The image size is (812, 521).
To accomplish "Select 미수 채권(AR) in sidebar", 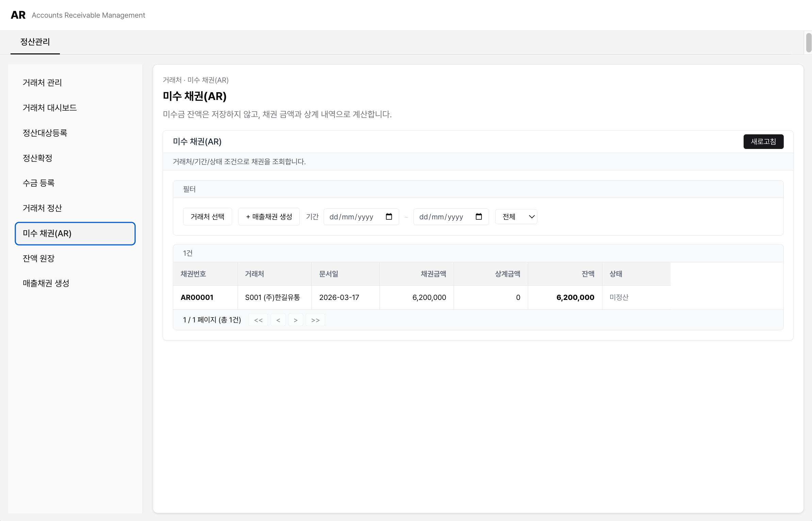I will click(x=47, y=234).
